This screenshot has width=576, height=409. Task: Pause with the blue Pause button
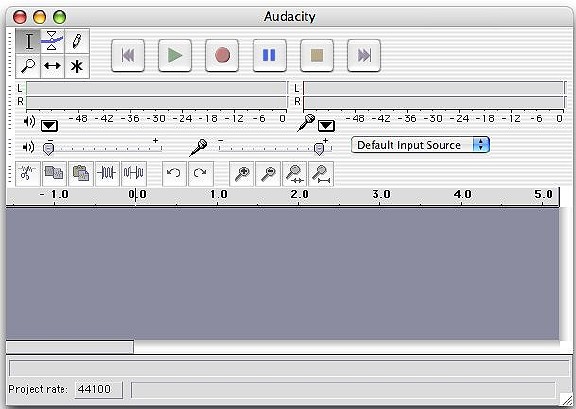270,55
